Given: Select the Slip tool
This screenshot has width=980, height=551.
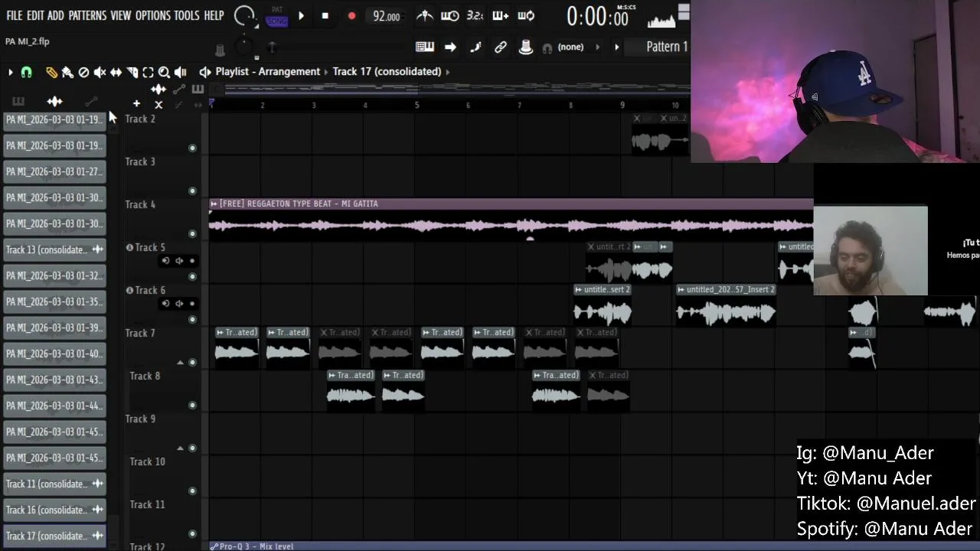Looking at the screenshot, I should [x=116, y=72].
